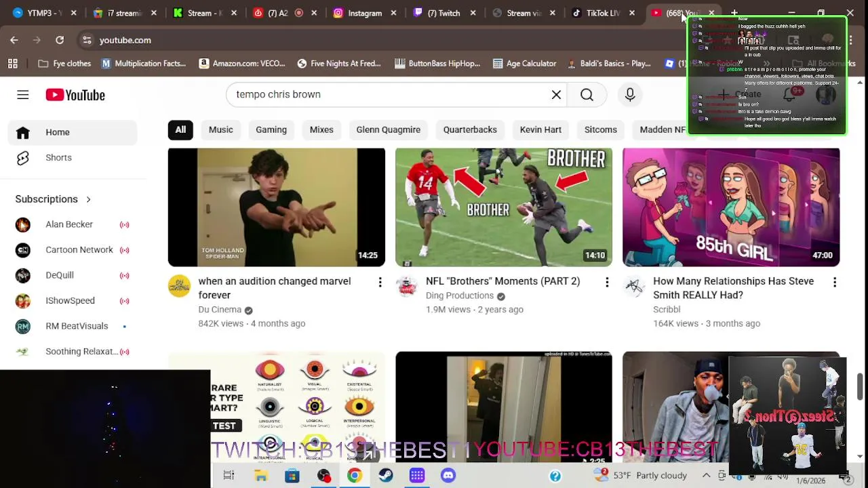868x488 pixels.
Task: Open the Multiplication Facts bookmark
Action: pyautogui.click(x=143, y=64)
